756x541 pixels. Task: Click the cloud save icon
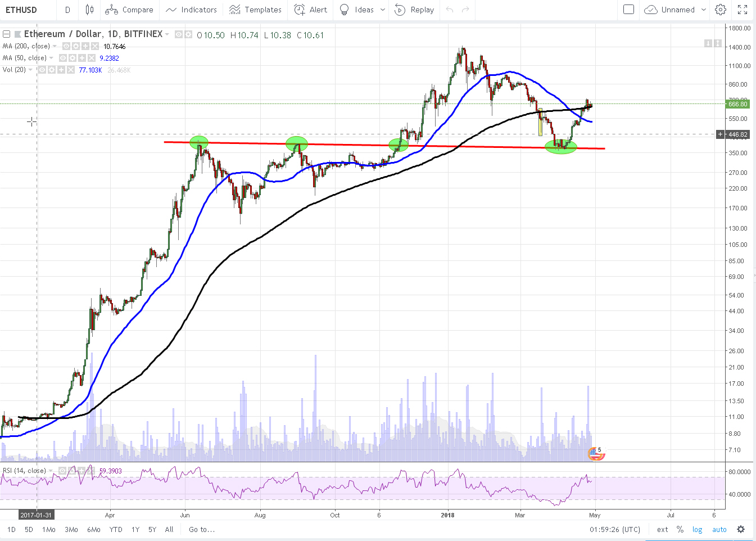(x=651, y=10)
